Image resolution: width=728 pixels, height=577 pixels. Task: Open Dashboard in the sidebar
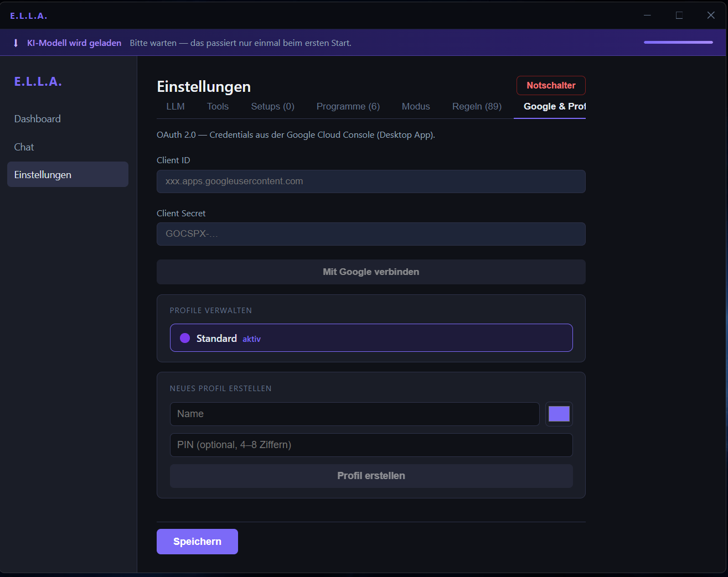click(68, 119)
